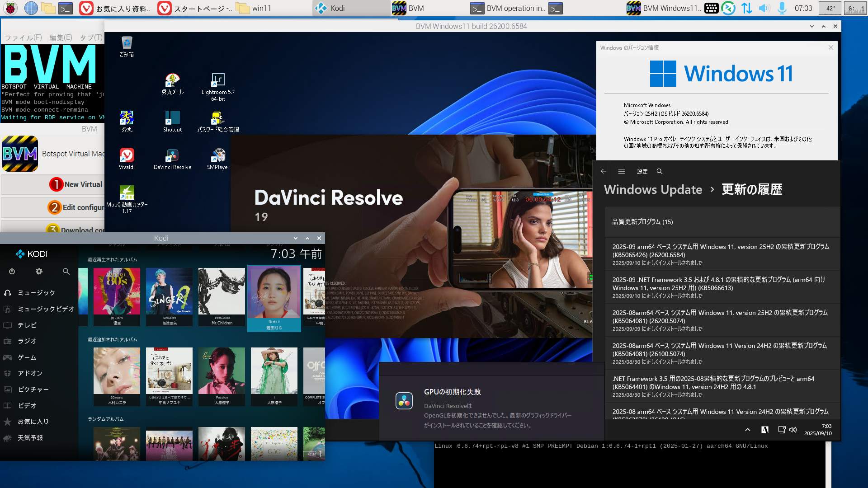Image resolution: width=868 pixels, height=488 pixels.
Task: Click the Windows tray clock showing 7:03
Action: click(x=817, y=430)
